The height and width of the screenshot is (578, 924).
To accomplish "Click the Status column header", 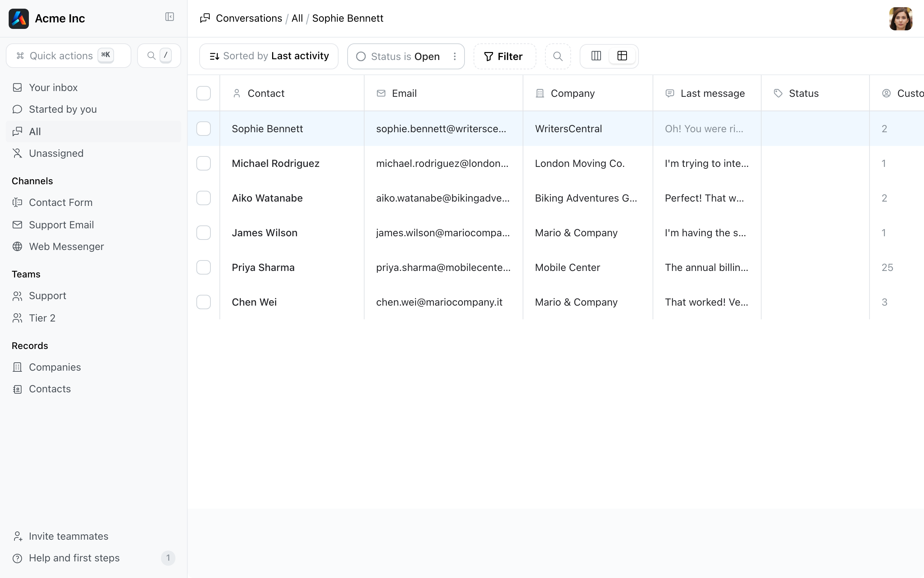I will pos(815,93).
